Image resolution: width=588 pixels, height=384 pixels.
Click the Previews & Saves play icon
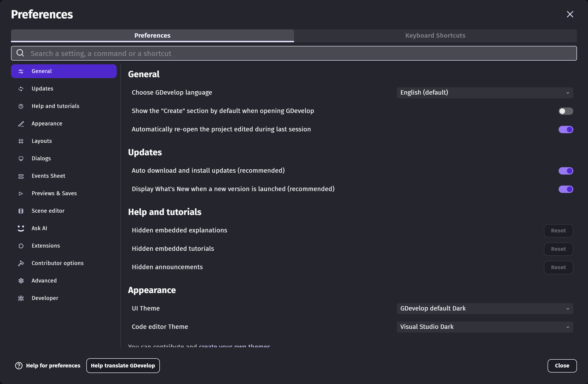pos(21,193)
